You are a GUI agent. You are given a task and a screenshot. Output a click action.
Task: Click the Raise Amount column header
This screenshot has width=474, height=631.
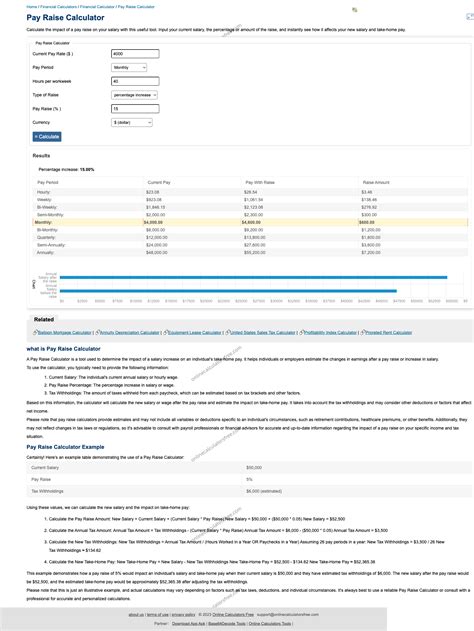pos(376,182)
